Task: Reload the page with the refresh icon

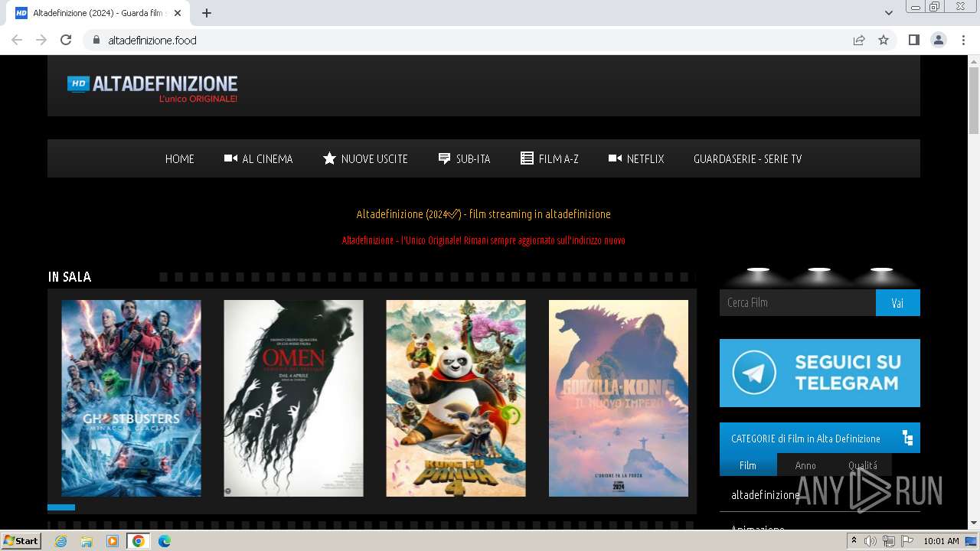Action: [66, 40]
